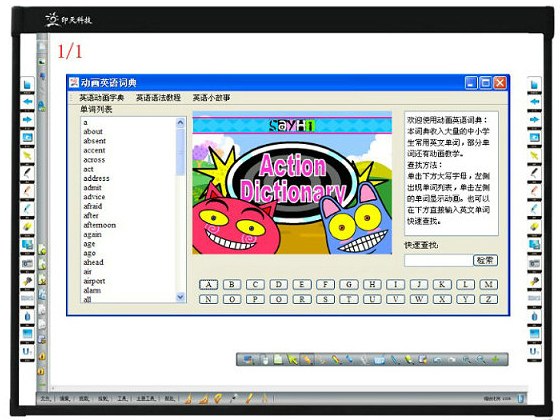Pick the black pen key on the left strip
Viewport: 560px width, 420px height.
27,173
